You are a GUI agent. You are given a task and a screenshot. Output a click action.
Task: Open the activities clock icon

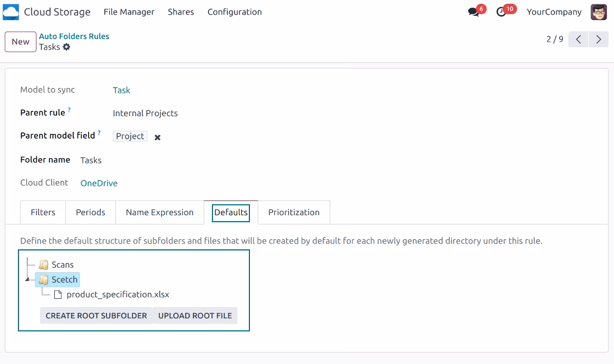point(501,12)
